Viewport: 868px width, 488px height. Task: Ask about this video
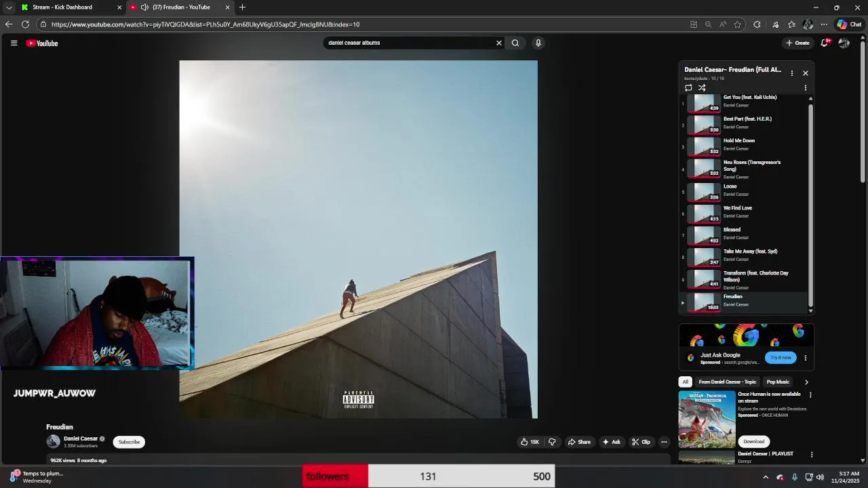pos(611,442)
